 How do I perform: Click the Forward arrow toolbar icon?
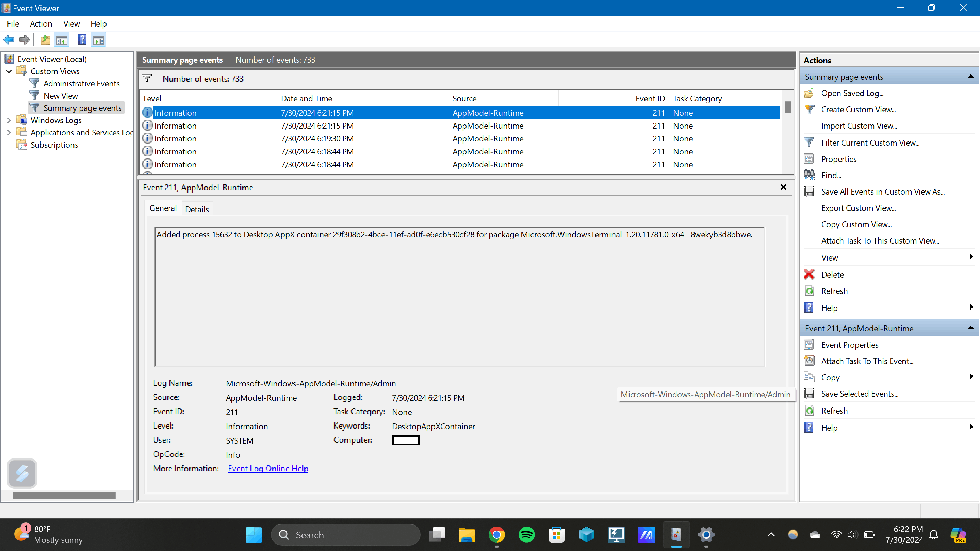point(24,39)
